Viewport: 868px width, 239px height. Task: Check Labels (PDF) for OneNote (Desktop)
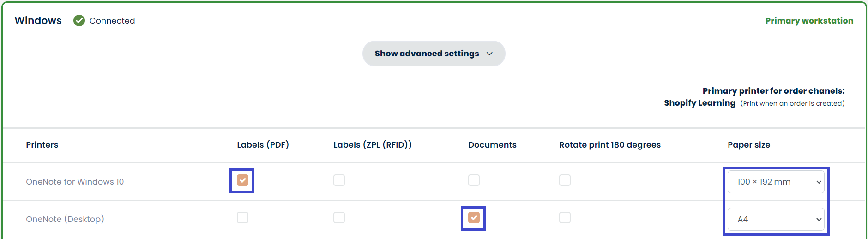(242, 218)
